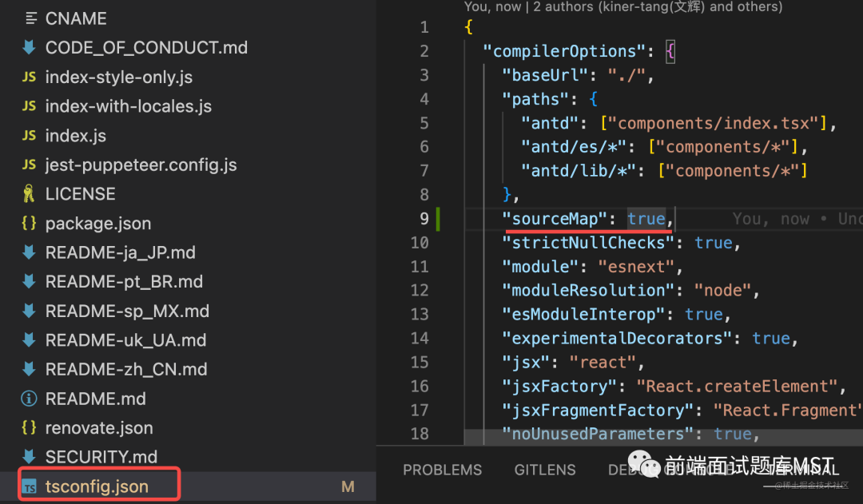Click line number 9 in gutter
Image resolution: width=863 pixels, height=504 pixels.
click(424, 218)
